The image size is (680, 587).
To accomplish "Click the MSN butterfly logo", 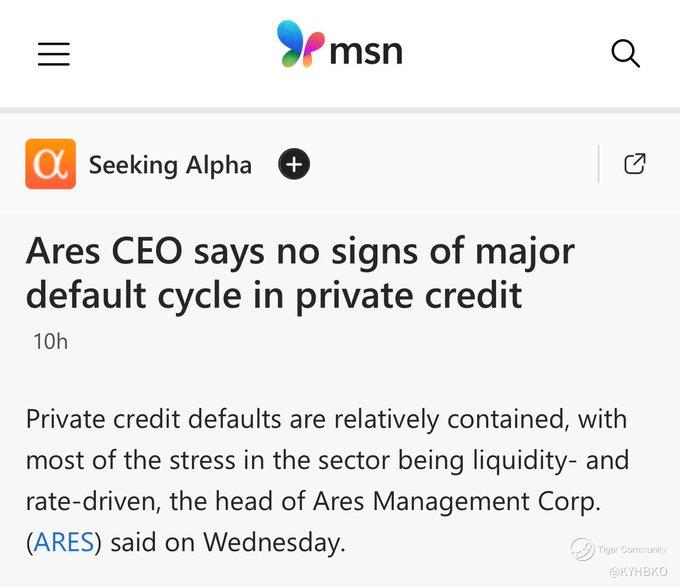I will tap(300, 44).
